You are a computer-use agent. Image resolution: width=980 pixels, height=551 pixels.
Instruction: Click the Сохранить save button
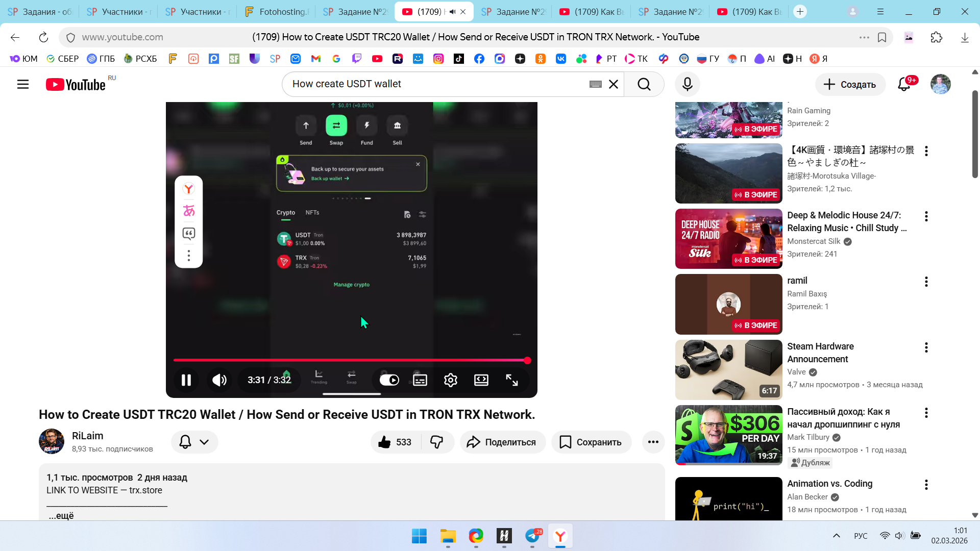[x=591, y=442]
